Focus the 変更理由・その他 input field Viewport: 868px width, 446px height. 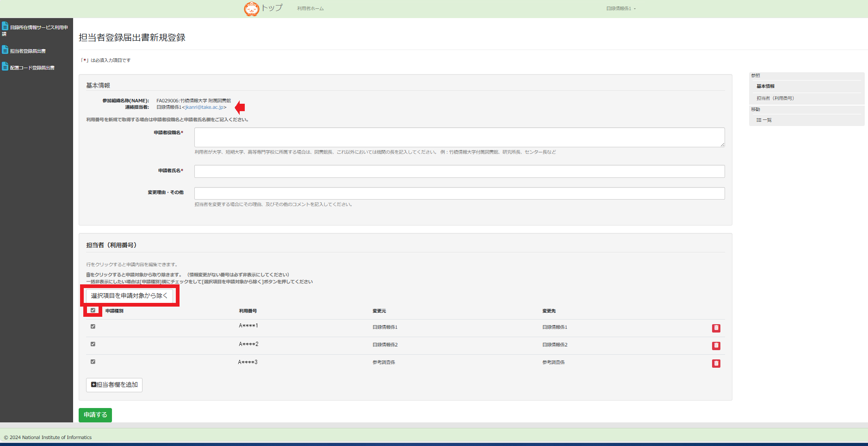click(459, 193)
